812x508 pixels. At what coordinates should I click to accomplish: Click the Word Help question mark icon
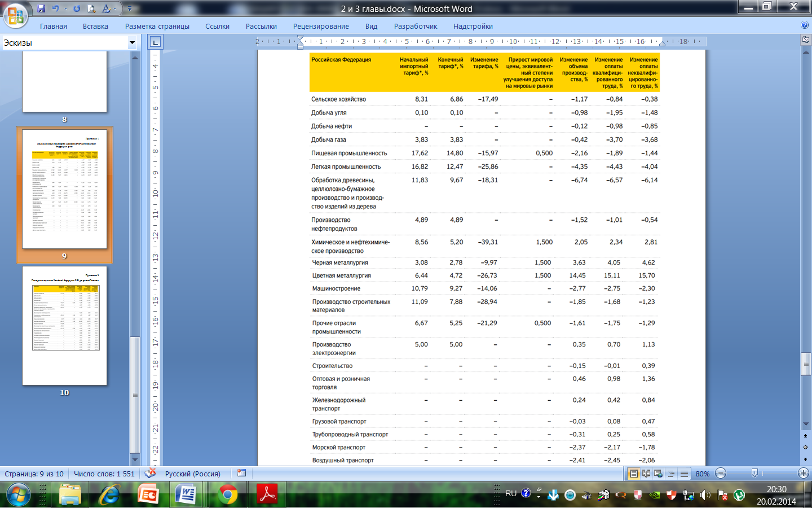(x=805, y=25)
